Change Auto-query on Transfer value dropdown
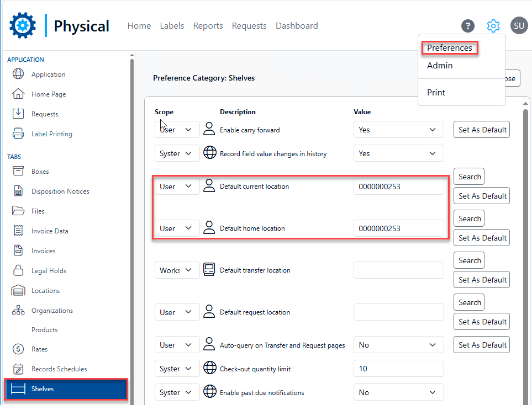 tap(398, 345)
